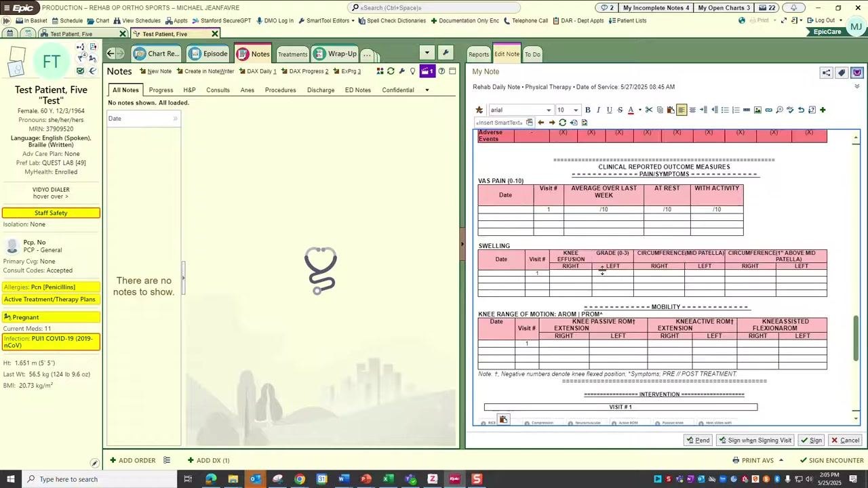The height and width of the screenshot is (488, 868).
Task: Open the lightbulb icon in Notes toolbar
Action: coord(412,71)
